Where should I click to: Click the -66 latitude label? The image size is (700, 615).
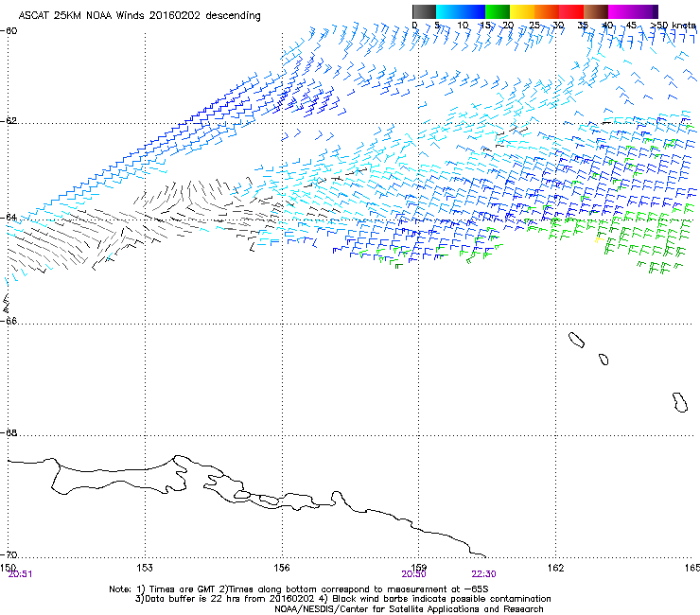point(9,321)
